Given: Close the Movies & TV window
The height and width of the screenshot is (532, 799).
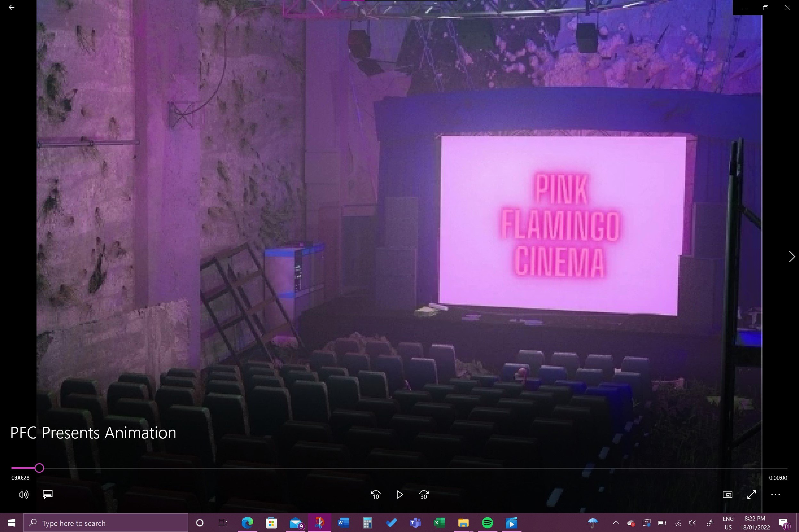Looking at the screenshot, I should click(x=787, y=7).
